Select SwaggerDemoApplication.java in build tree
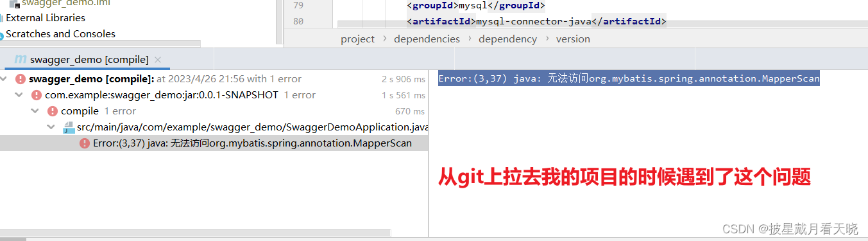The image size is (868, 241). coord(253,127)
